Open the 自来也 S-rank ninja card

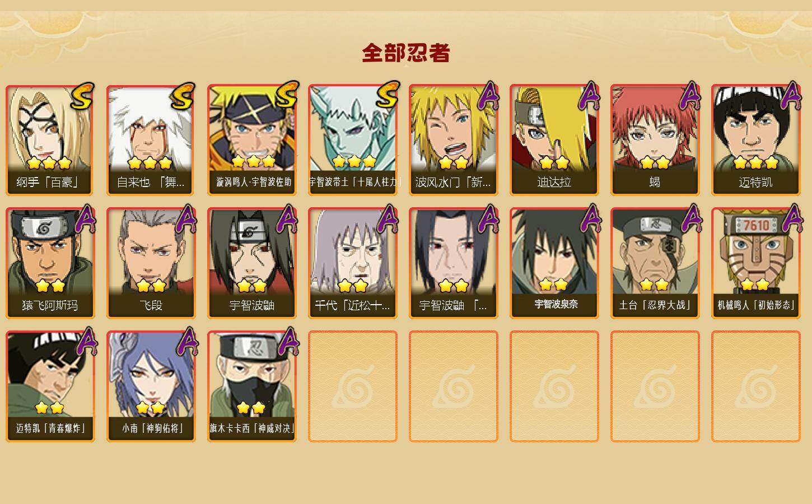tap(151, 140)
